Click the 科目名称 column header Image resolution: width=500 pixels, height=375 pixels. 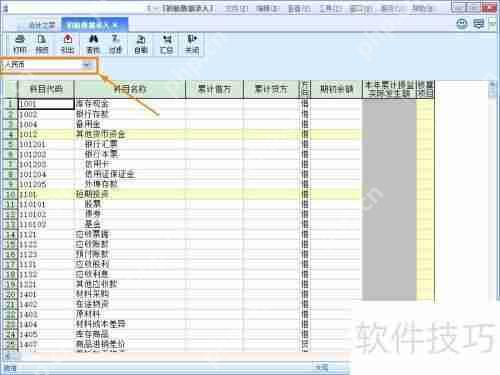coord(130,89)
